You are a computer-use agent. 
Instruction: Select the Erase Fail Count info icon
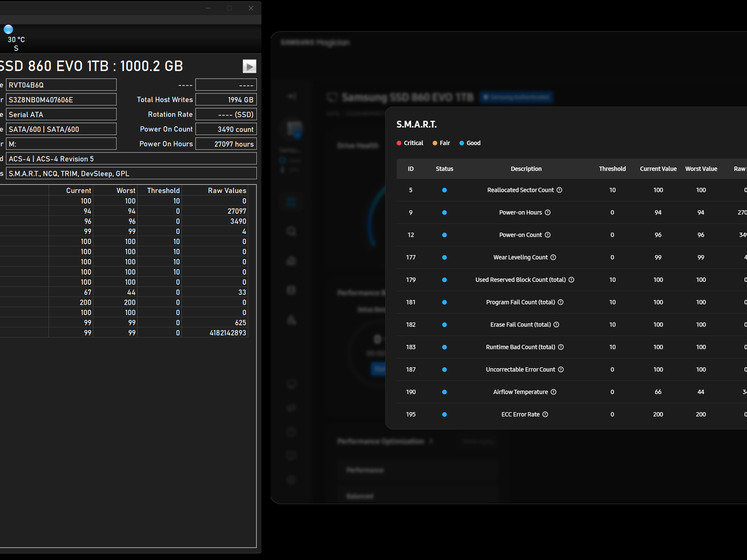pos(556,324)
